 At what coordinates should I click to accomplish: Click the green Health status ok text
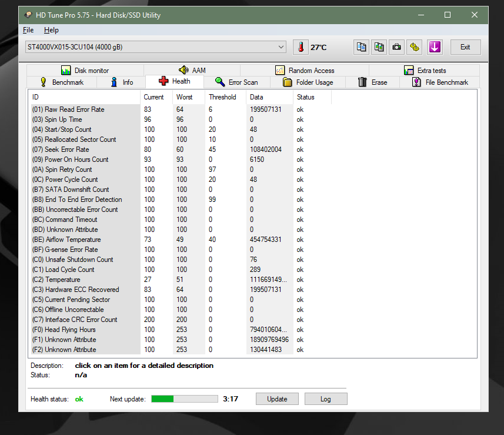pyautogui.click(x=79, y=399)
